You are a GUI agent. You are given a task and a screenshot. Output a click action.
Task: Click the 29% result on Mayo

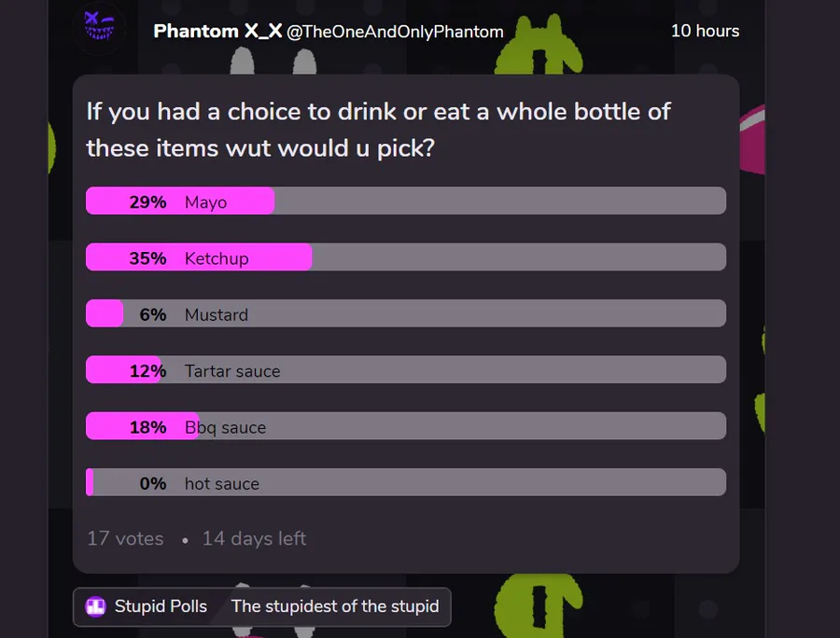(147, 202)
